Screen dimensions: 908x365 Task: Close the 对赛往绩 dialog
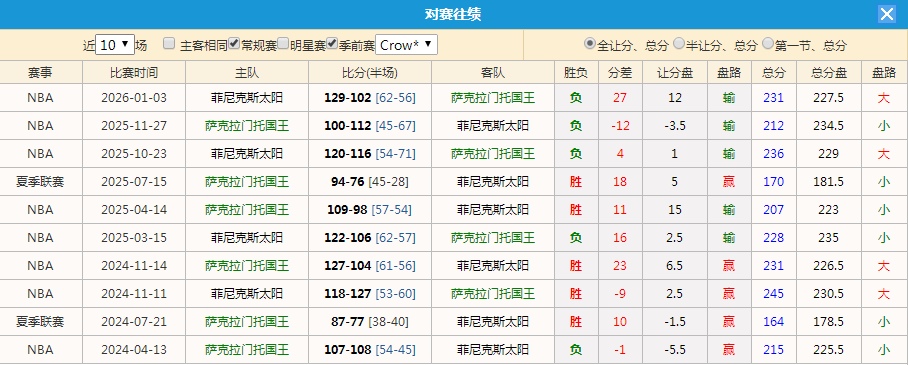(x=887, y=14)
